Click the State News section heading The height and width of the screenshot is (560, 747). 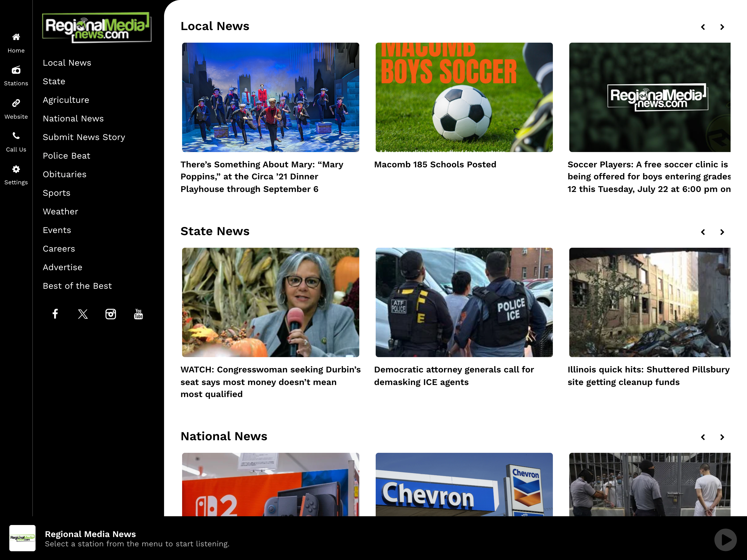(215, 231)
